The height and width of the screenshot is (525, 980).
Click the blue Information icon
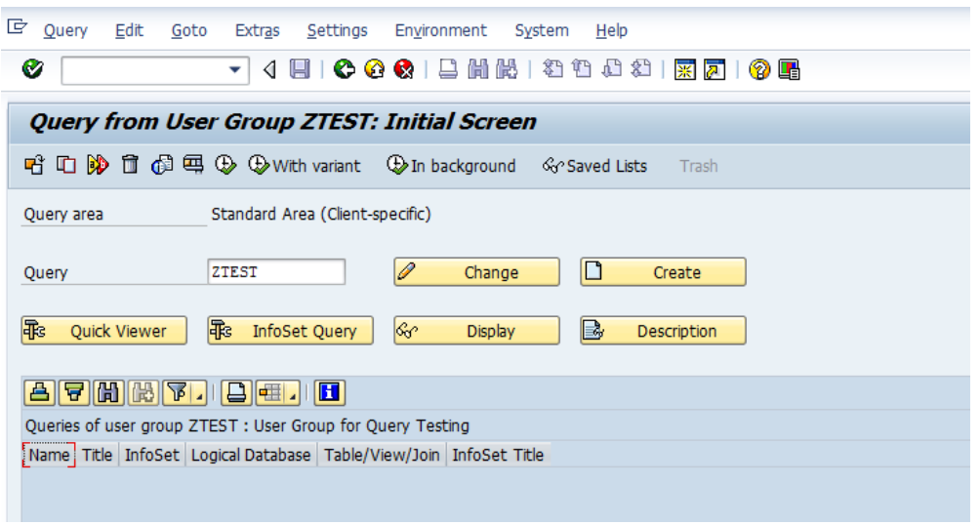point(329,392)
